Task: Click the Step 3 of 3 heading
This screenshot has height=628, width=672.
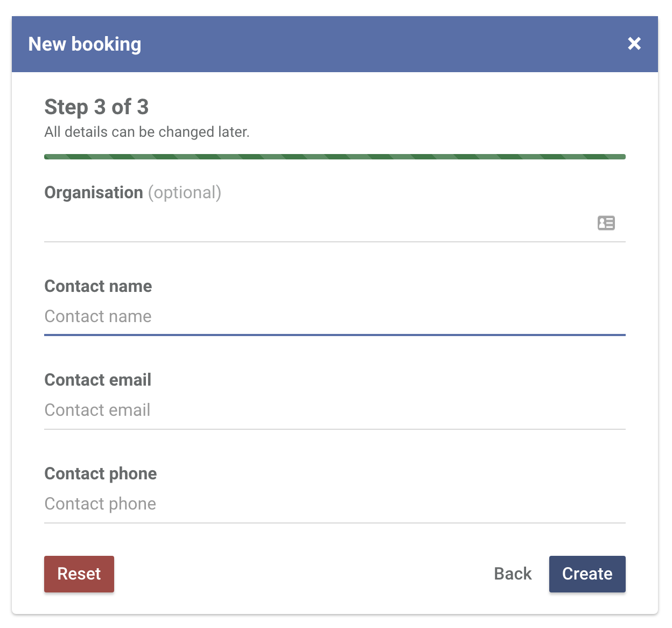Action: [96, 107]
